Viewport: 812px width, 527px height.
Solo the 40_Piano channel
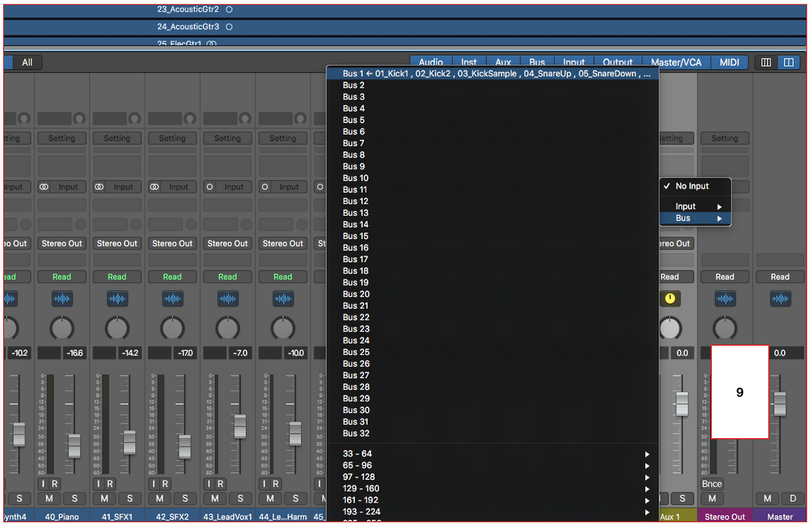tap(74, 498)
